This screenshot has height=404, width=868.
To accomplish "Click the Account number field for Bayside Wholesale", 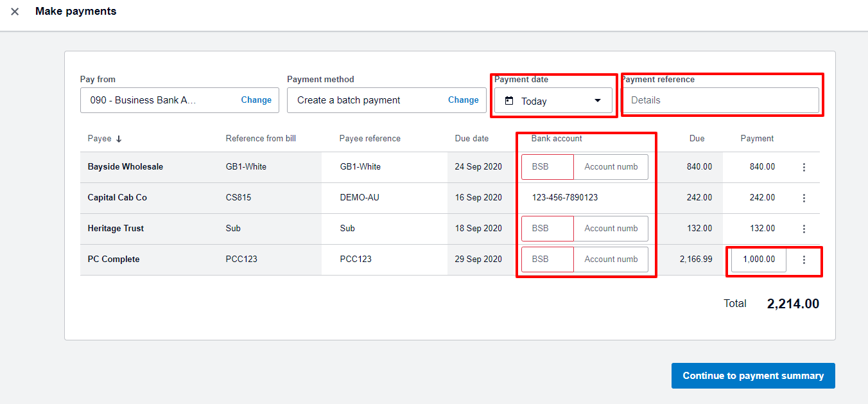I will (611, 166).
